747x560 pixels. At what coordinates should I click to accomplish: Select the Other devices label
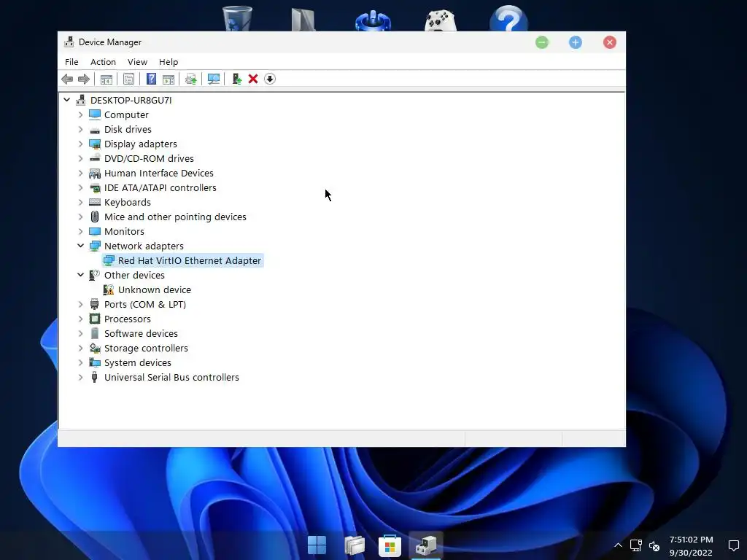134,275
